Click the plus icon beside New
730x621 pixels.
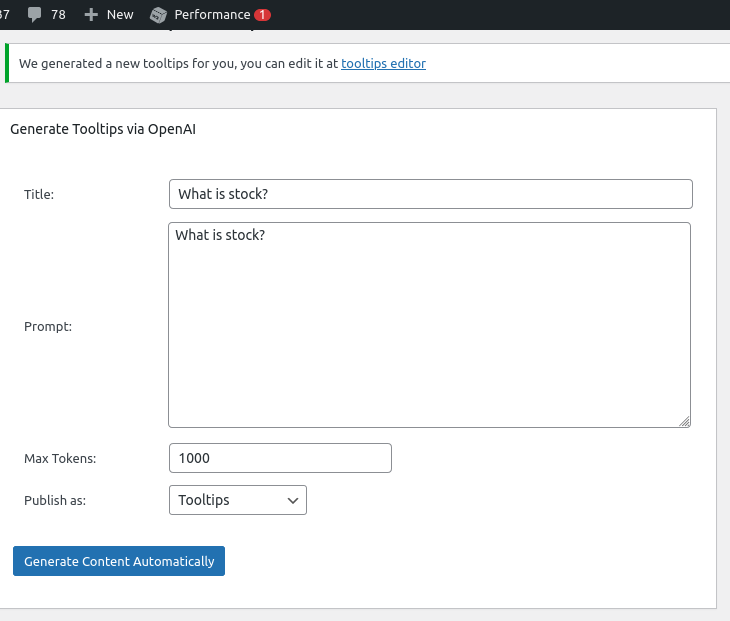coord(91,15)
